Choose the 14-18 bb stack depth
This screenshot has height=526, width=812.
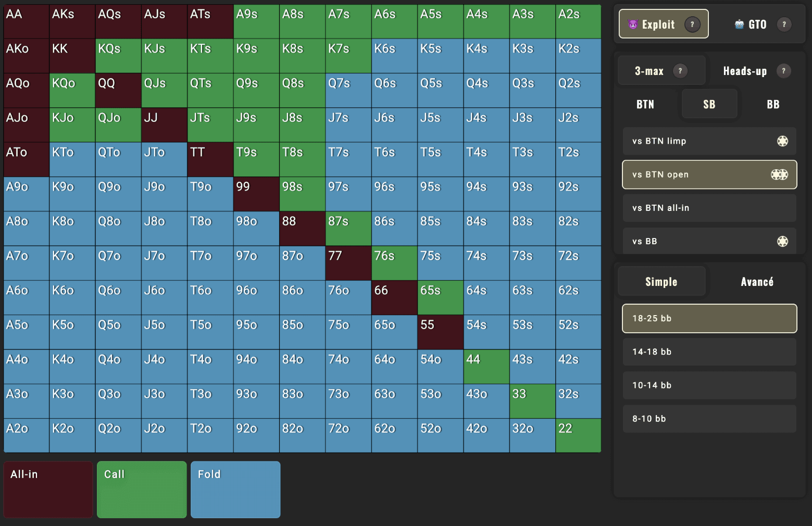coord(709,352)
